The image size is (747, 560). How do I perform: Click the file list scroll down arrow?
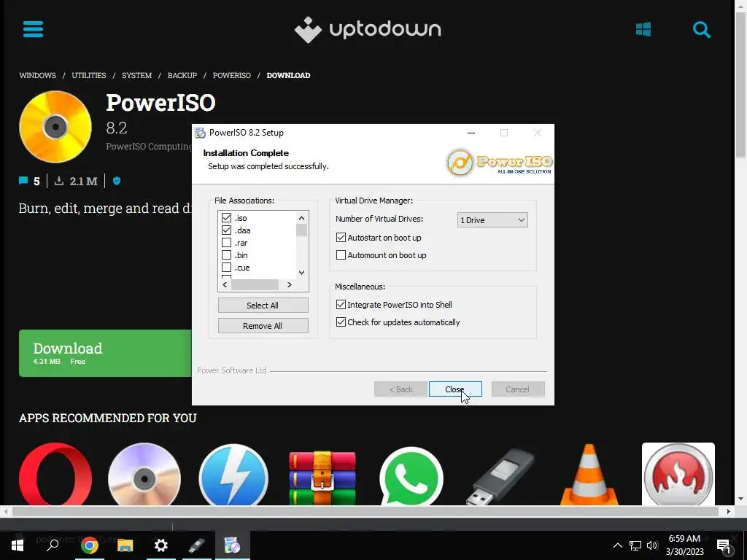pos(301,273)
